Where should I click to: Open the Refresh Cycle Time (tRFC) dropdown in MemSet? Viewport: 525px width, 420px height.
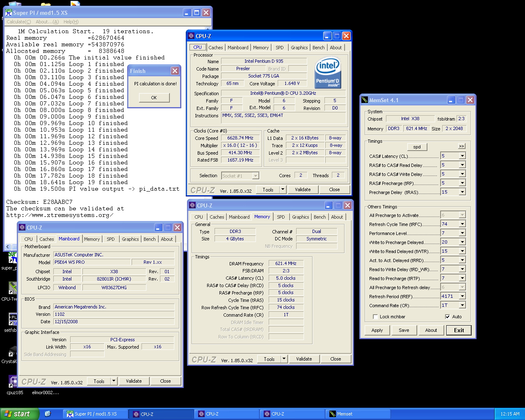[x=462, y=224]
